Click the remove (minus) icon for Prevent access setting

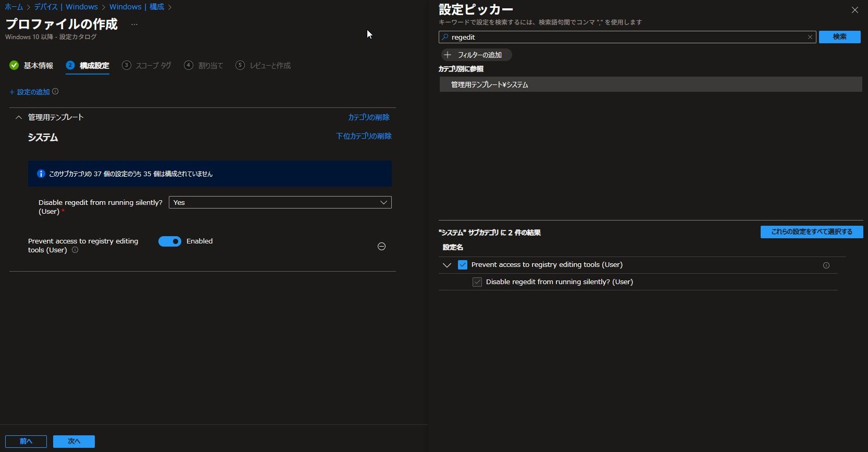click(x=381, y=247)
